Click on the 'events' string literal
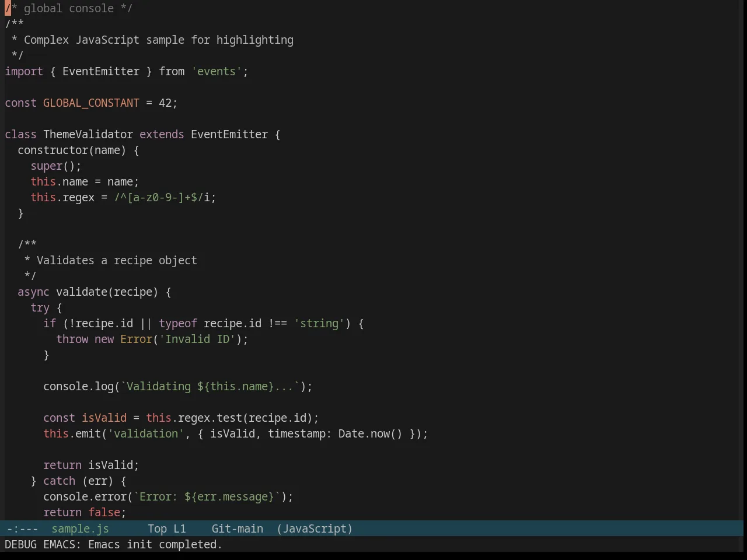The height and width of the screenshot is (560, 747). pyautogui.click(x=217, y=71)
